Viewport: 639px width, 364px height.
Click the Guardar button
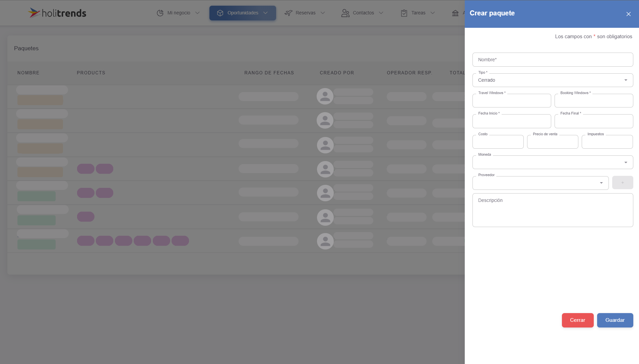click(615, 320)
